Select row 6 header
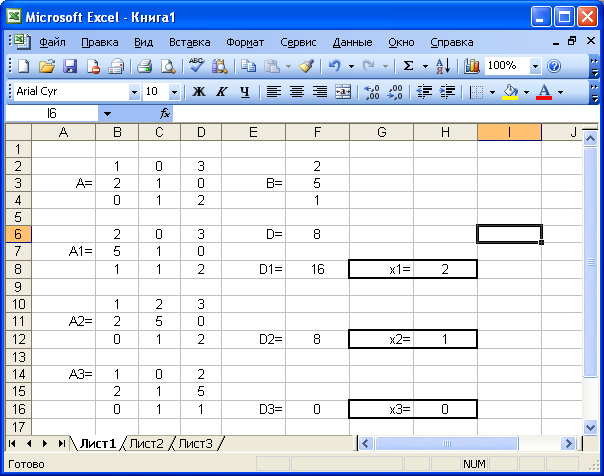The width and height of the screenshot is (604, 476). [x=18, y=234]
